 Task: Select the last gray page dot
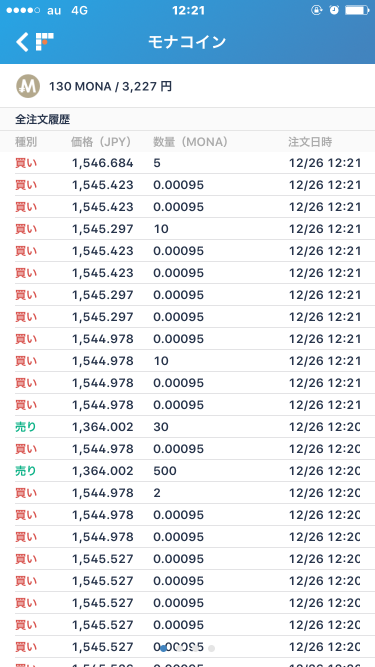(x=211, y=648)
